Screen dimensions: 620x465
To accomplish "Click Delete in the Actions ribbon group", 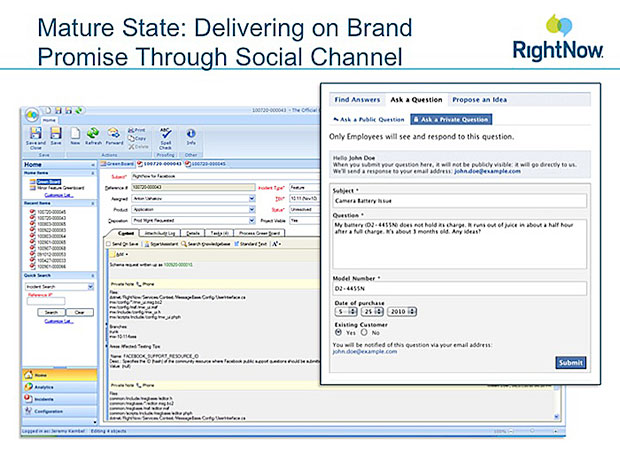I will tap(138, 147).
